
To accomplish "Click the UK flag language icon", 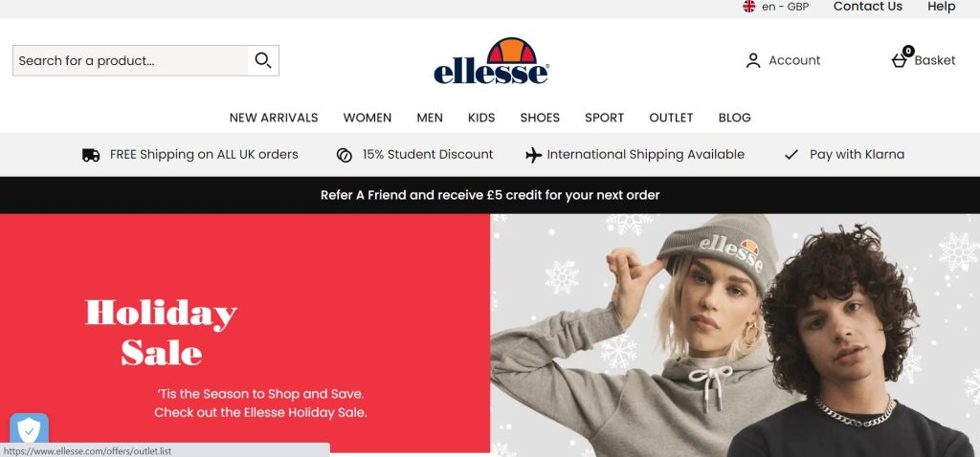I will pyautogui.click(x=748, y=7).
